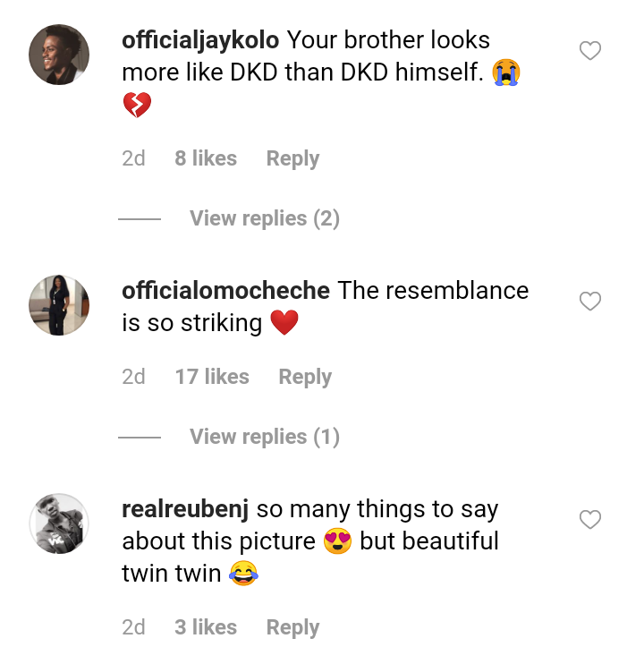Click the 2d timestamp on officialjaykolo's comment
644x664 pixels.
(x=133, y=158)
